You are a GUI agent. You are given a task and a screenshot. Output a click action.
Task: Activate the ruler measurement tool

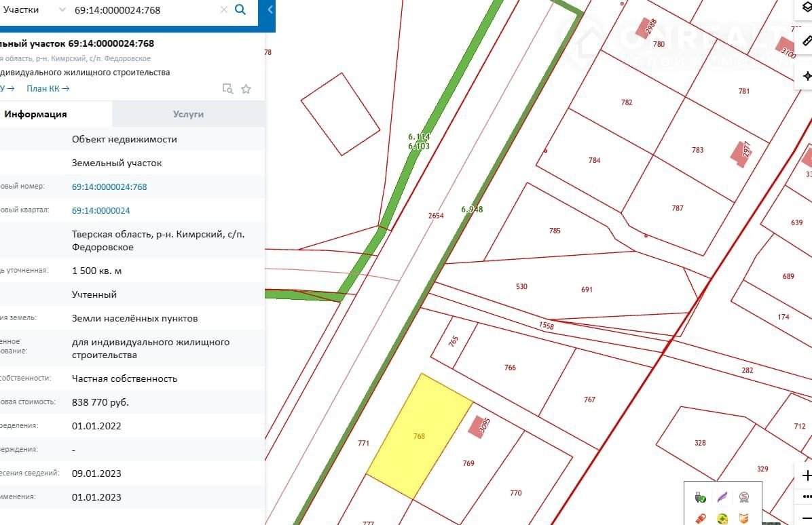point(807,39)
